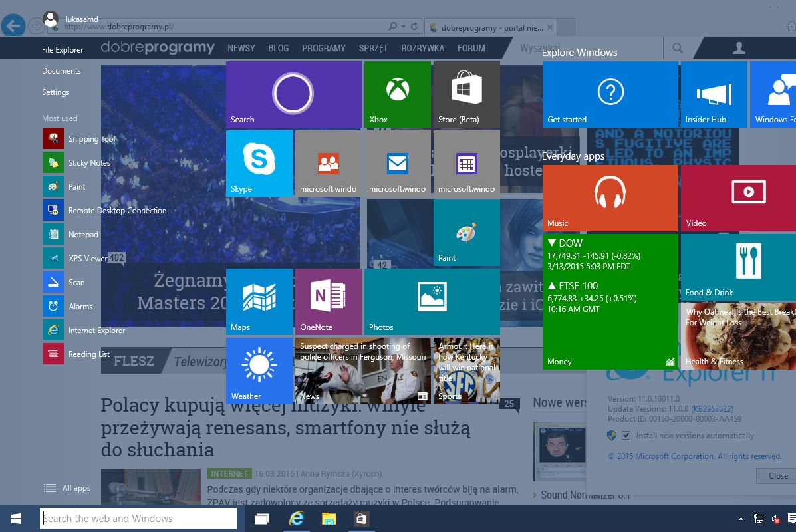Open the NEWSY menu on dobreprogramy
This screenshot has width=796, height=532.
[241, 49]
